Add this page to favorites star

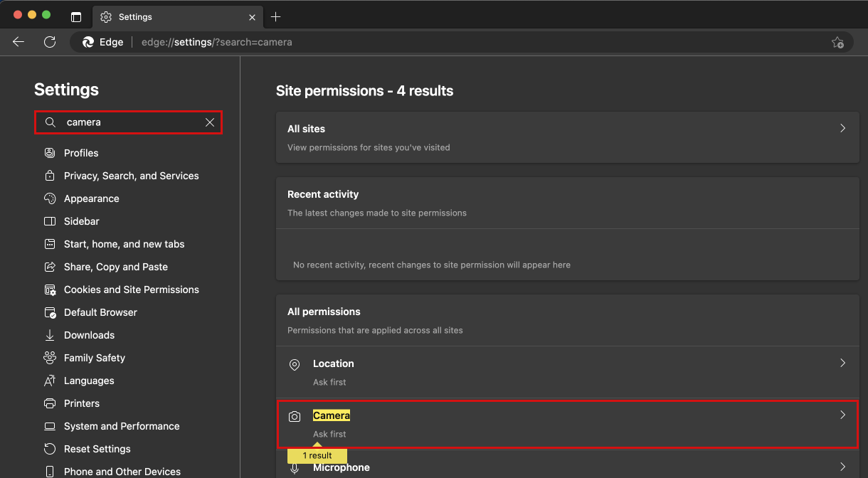click(x=837, y=42)
